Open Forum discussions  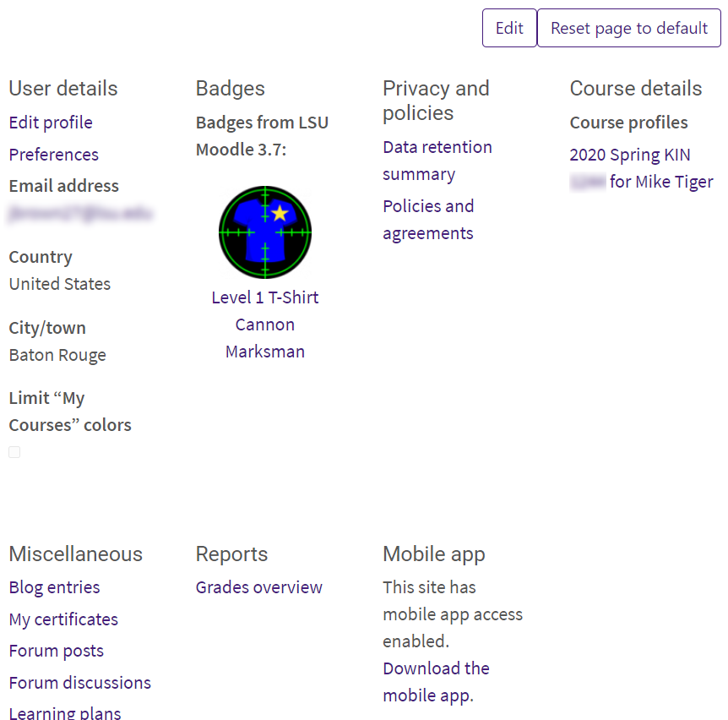click(x=80, y=683)
